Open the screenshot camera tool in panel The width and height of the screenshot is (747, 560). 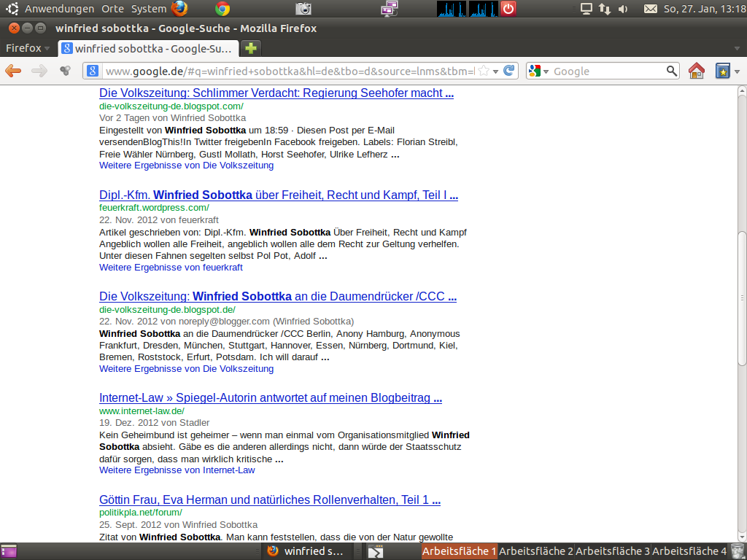point(303,9)
